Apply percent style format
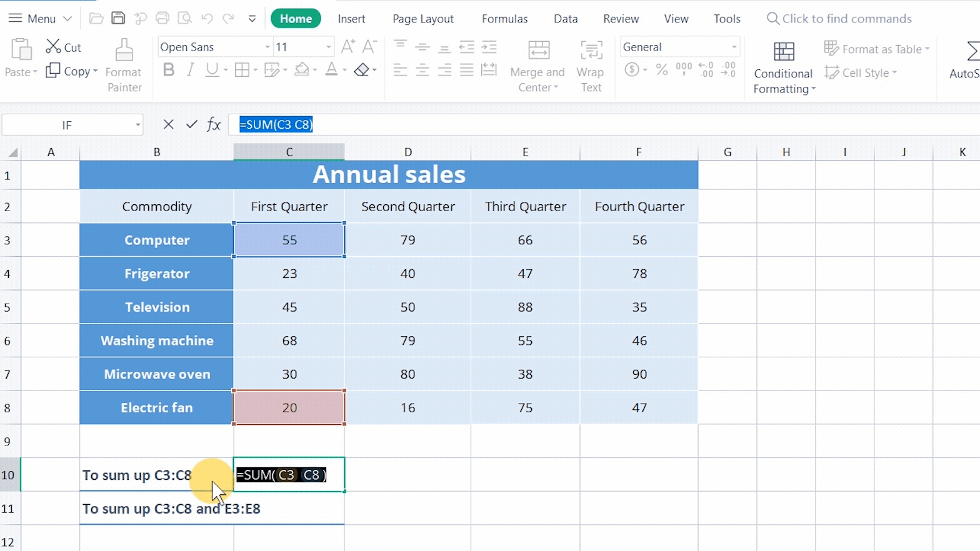The height and width of the screenshot is (551, 980). click(x=662, y=69)
